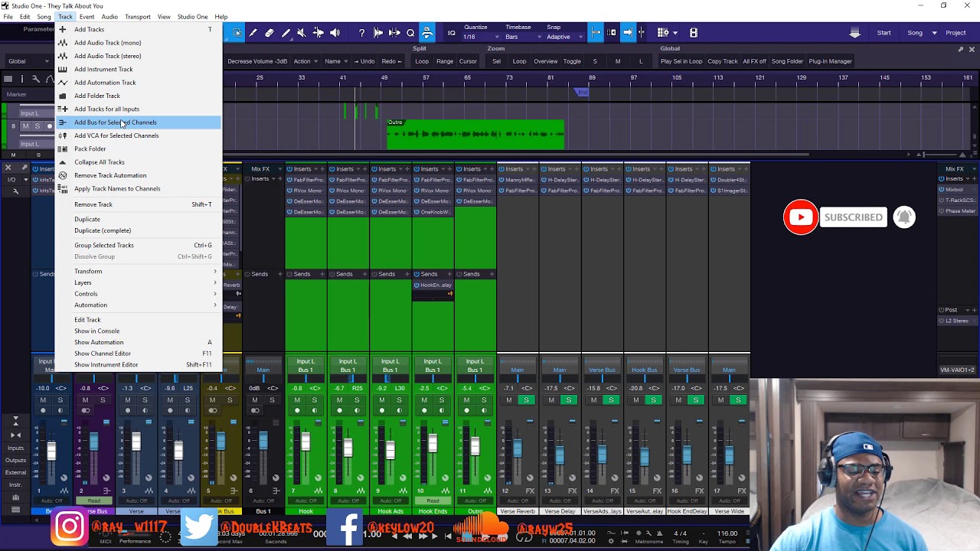
Task: Select the Mute tool speaker icon
Action: coord(302,33)
